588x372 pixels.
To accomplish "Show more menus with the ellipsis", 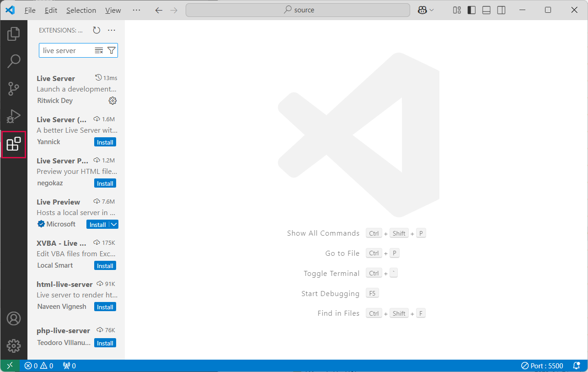I will [x=136, y=10].
